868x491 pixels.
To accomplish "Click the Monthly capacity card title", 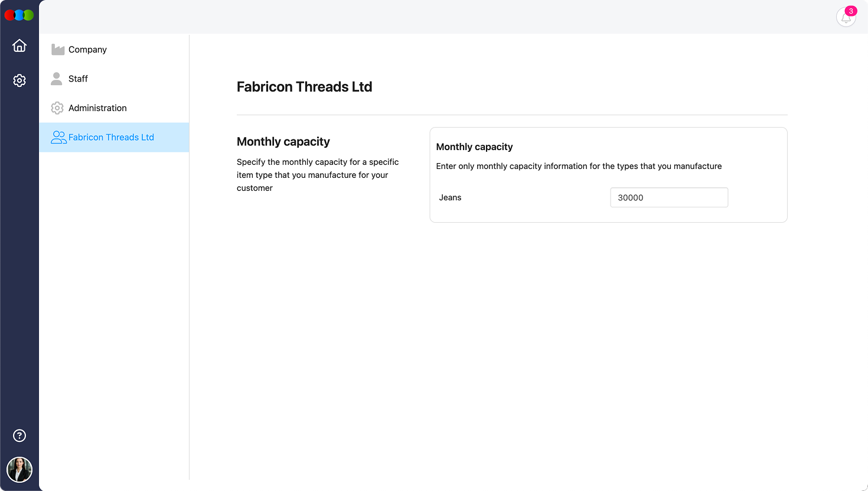I will tap(474, 147).
